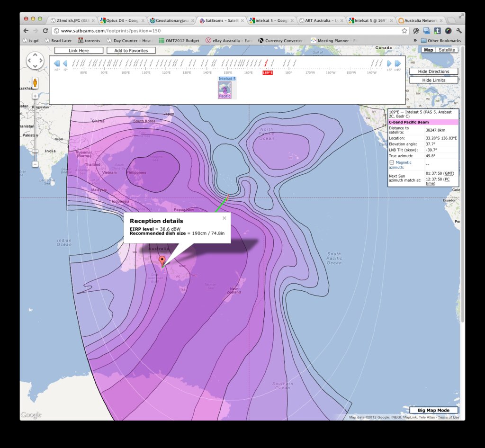Switch to the Australia Network tab
Image resolution: width=485 pixels, height=448 pixels.
pos(420,20)
